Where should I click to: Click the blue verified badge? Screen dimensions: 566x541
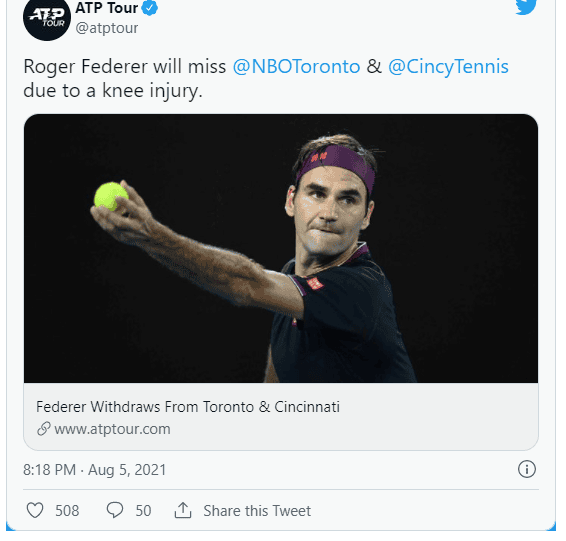click(x=149, y=8)
